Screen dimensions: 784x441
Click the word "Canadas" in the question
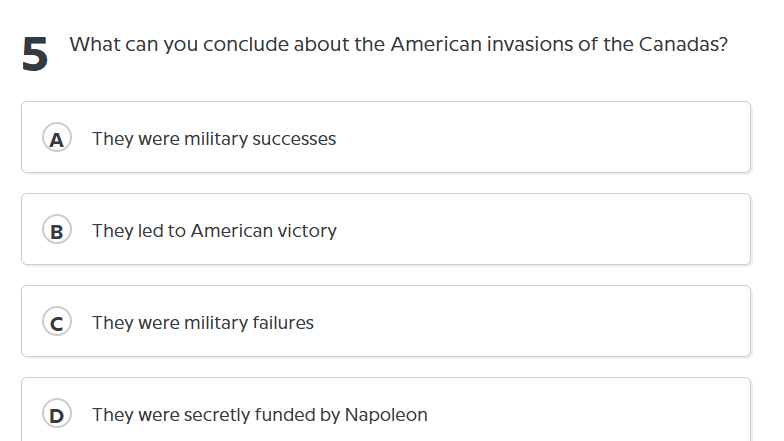click(x=681, y=46)
